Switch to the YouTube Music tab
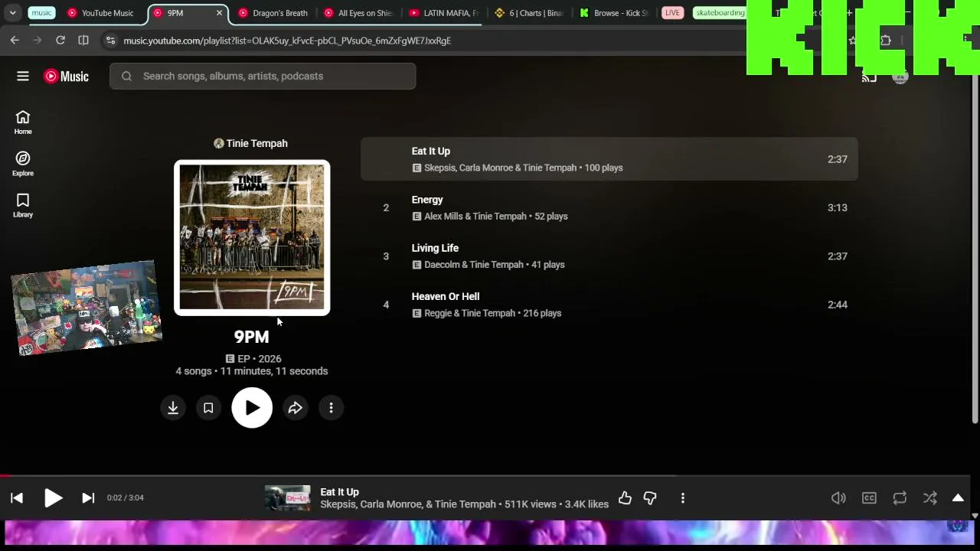This screenshot has height=551, width=980. pos(100,13)
